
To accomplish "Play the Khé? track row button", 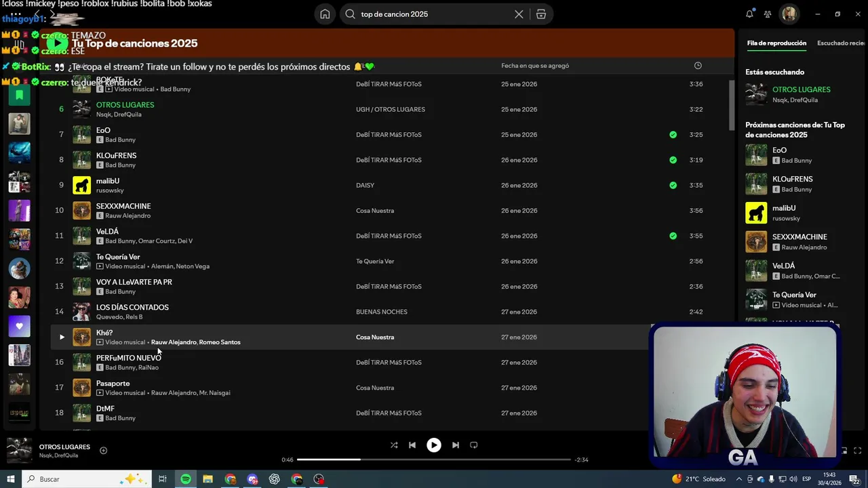I will (x=62, y=337).
